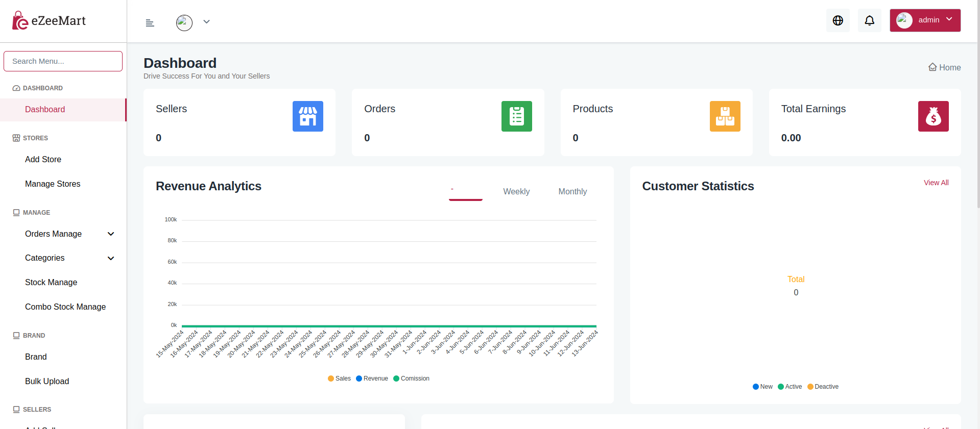Click the green Orders clipboard icon
Image resolution: width=980 pixels, height=429 pixels.
(x=516, y=116)
